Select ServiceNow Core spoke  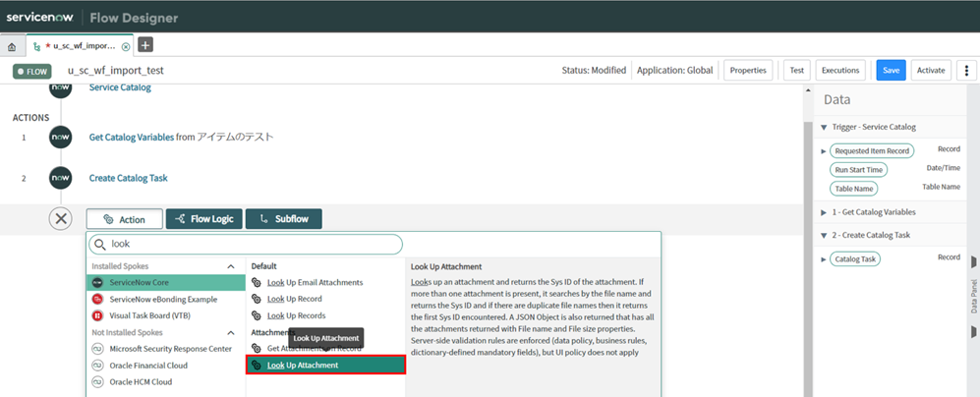click(165, 283)
